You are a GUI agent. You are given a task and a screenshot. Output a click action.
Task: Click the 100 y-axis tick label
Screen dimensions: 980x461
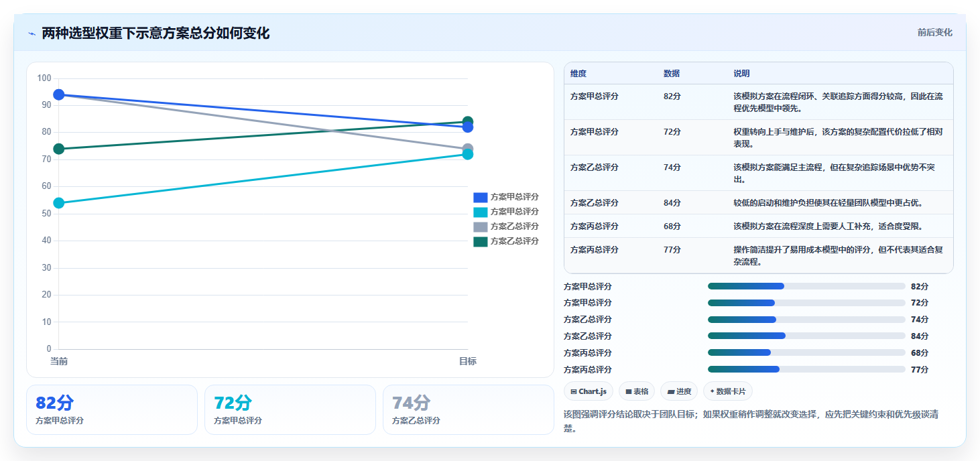point(44,78)
